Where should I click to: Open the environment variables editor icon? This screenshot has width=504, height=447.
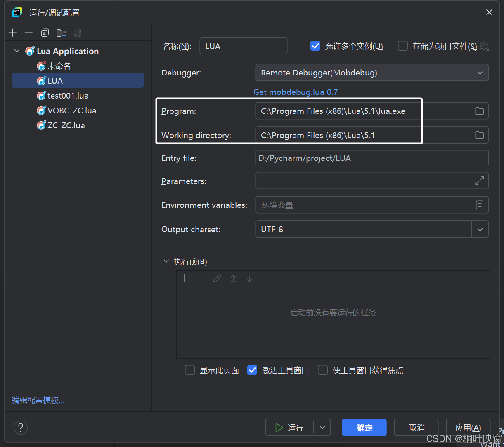pyautogui.click(x=479, y=205)
